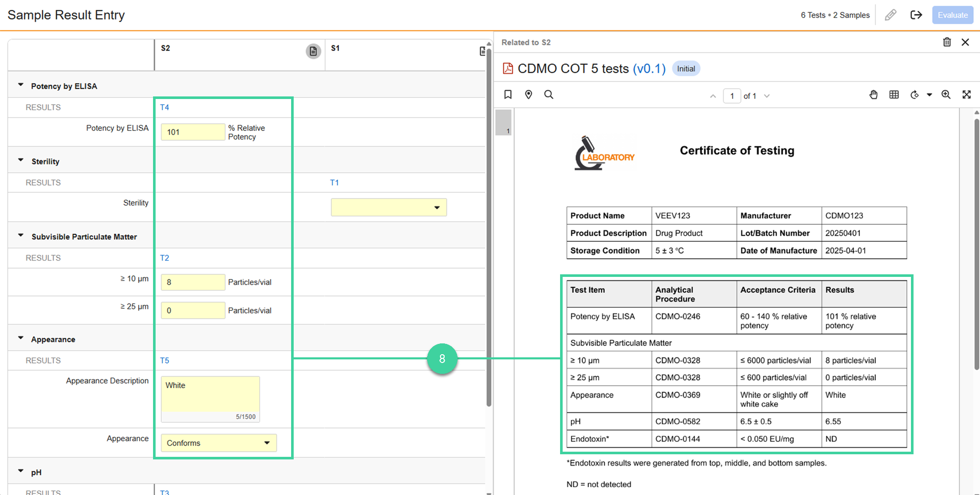Image resolution: width=980 pixels, height=495 pixels.
Task: Open the T4 test link
Action: pos(164,107)
